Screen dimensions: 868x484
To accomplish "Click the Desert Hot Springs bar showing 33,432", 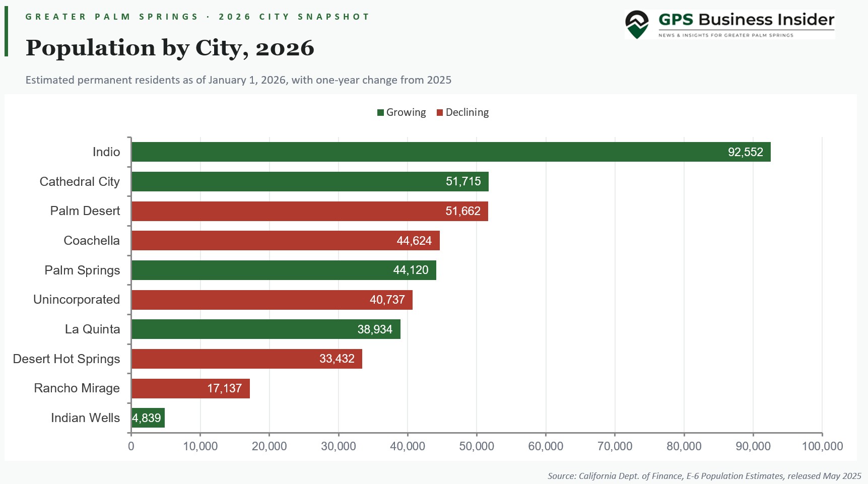I will click(247, 359).
